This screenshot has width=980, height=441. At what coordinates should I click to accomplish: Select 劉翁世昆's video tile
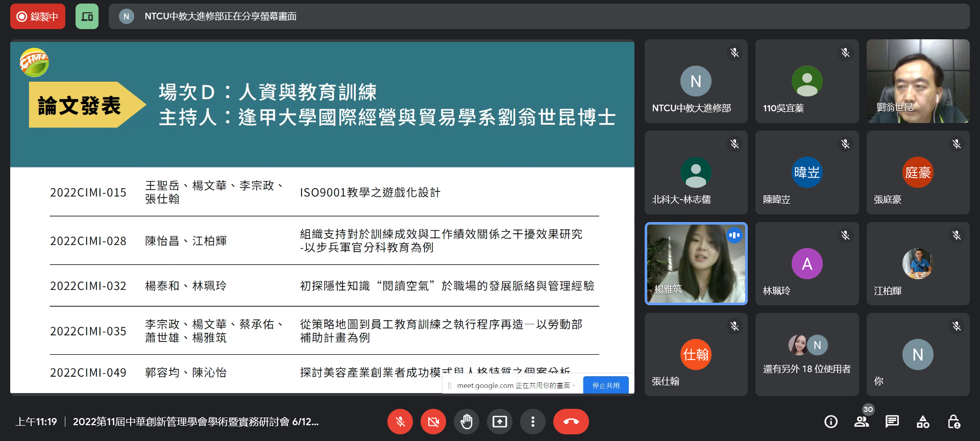point(918,81)
